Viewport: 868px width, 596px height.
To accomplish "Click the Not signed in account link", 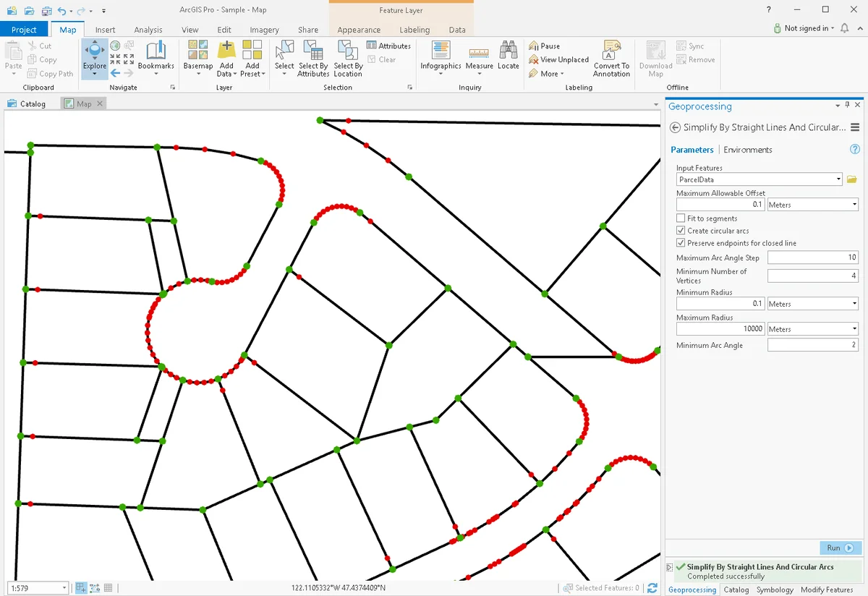I will coord(806,28).
